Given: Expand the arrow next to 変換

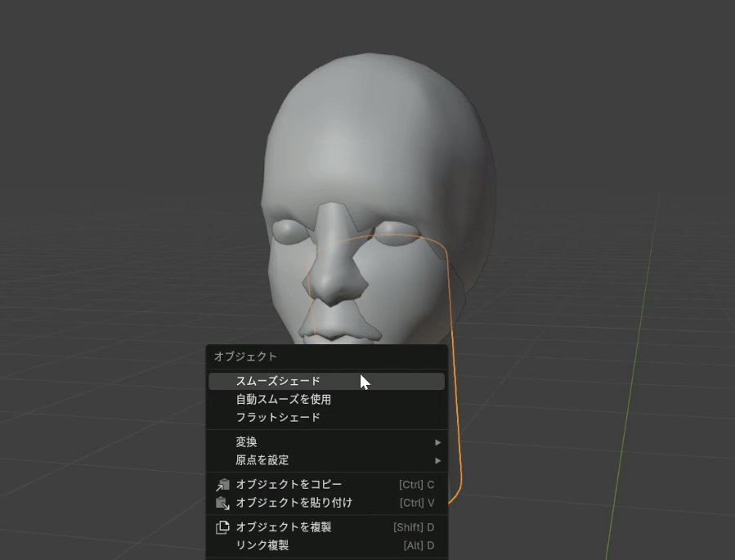Looking at the screenshot, I should pyautogui.click(x=438, y=442).
